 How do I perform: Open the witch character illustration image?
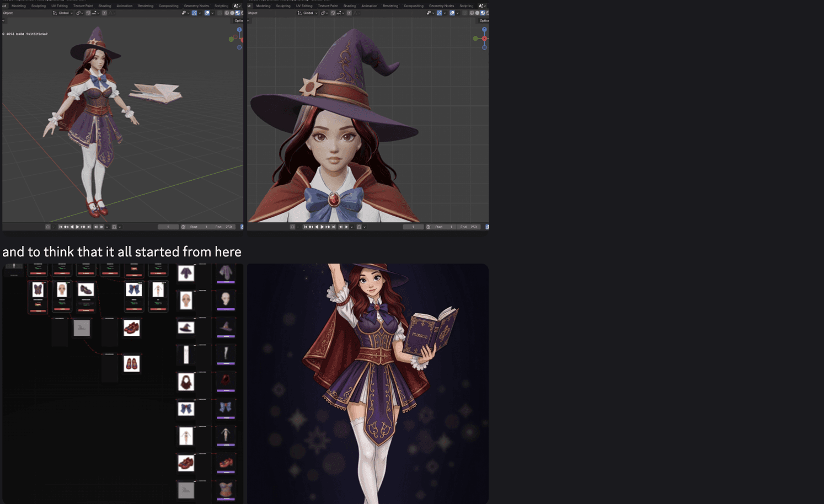pyautogui.click(x=367, y=383)
